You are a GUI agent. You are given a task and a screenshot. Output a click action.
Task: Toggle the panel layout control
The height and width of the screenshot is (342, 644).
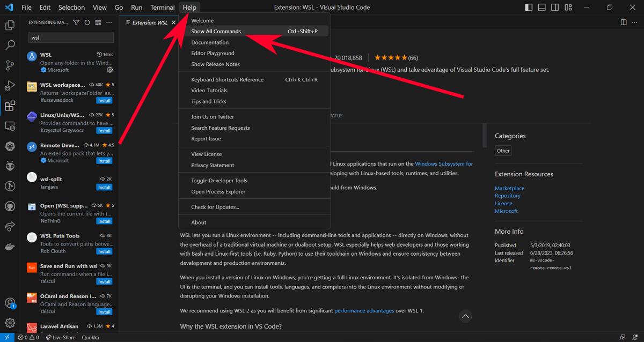pos(541,7)
